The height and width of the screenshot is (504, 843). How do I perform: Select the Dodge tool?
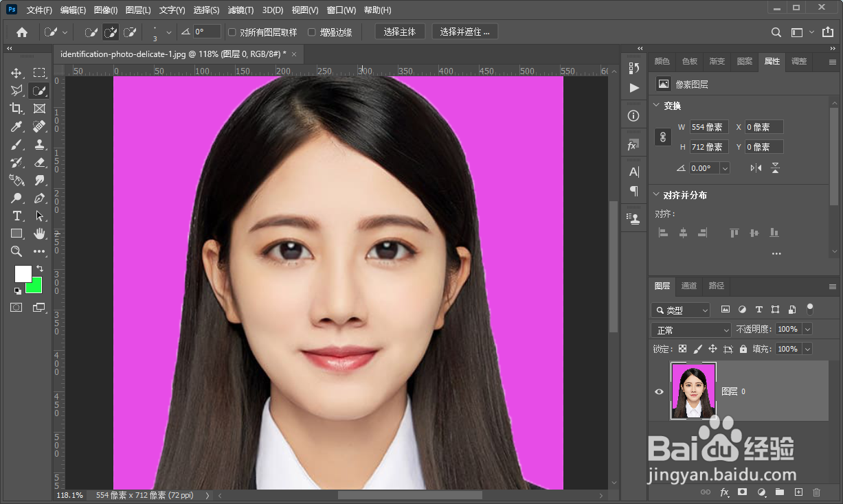pos(16,198)
